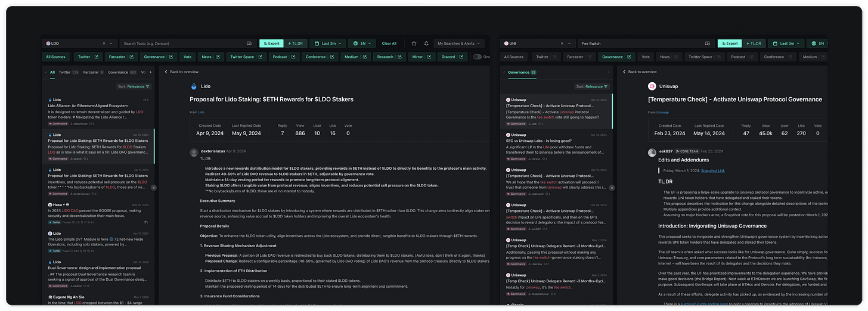868x311 pixels.
Task: Click edit icon on left Twitter Space filter
Action: click(x=261, y=57)
